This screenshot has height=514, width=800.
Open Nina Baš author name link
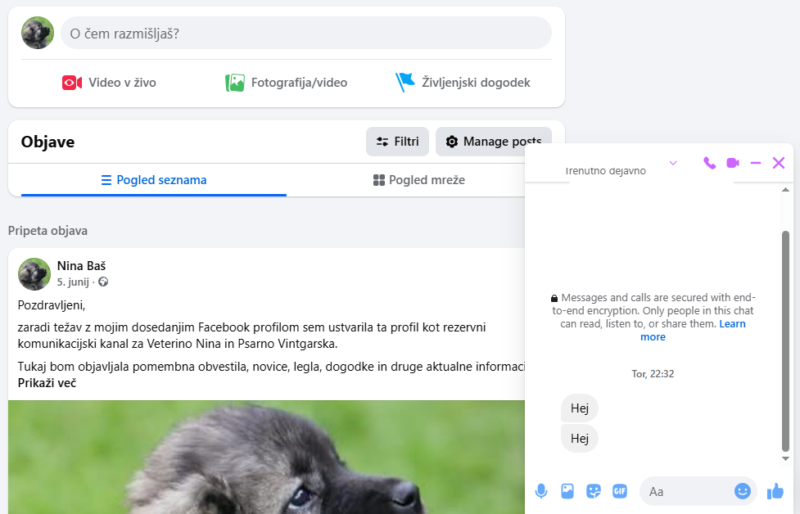coord(81,266)
